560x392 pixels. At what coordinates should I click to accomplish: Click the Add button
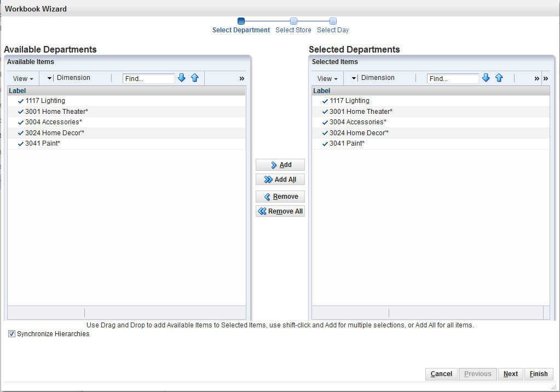pos(280,165)
